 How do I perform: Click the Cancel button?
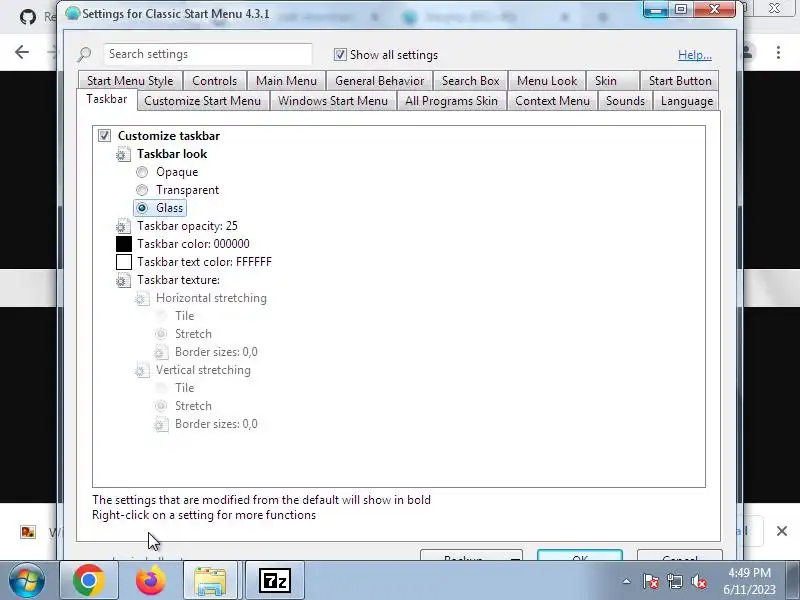coord(680,555)
